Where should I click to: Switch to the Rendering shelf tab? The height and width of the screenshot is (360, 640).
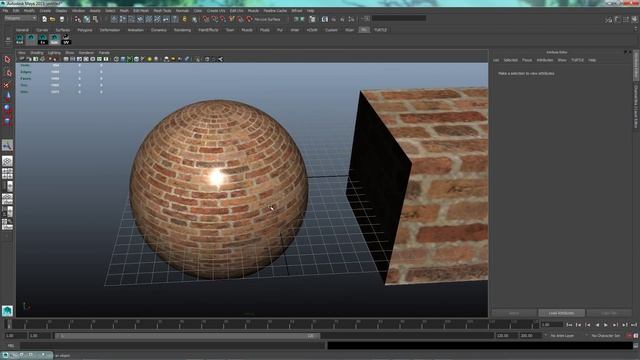pos(182,30)
